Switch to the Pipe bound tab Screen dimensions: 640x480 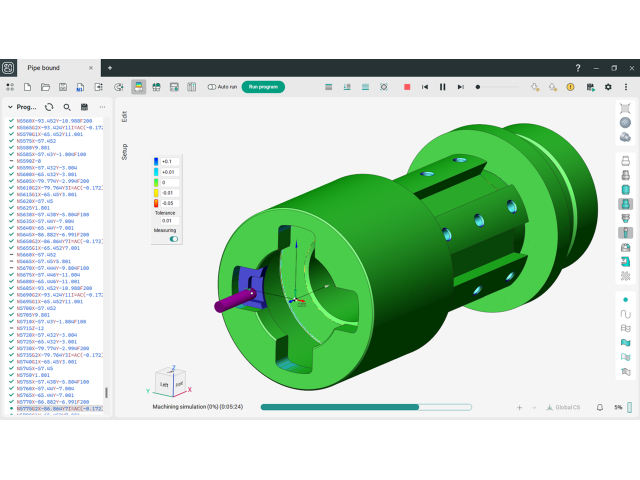48,68
